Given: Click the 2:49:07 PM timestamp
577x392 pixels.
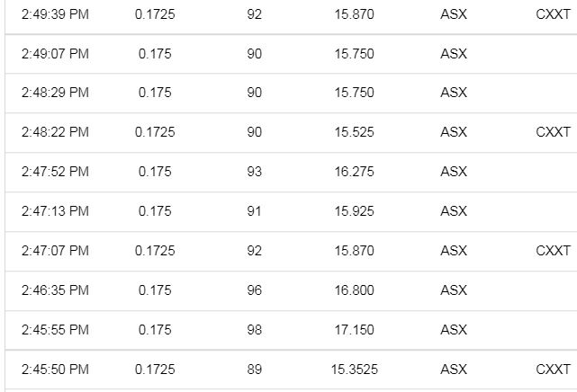Looking at the screenshot, I should point(55,54).
